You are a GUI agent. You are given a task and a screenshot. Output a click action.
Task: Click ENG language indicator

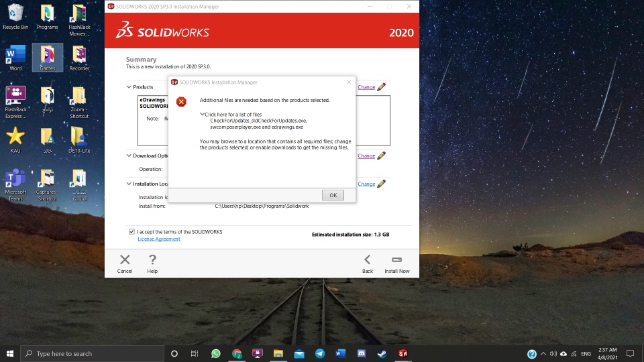pos(586,353)
